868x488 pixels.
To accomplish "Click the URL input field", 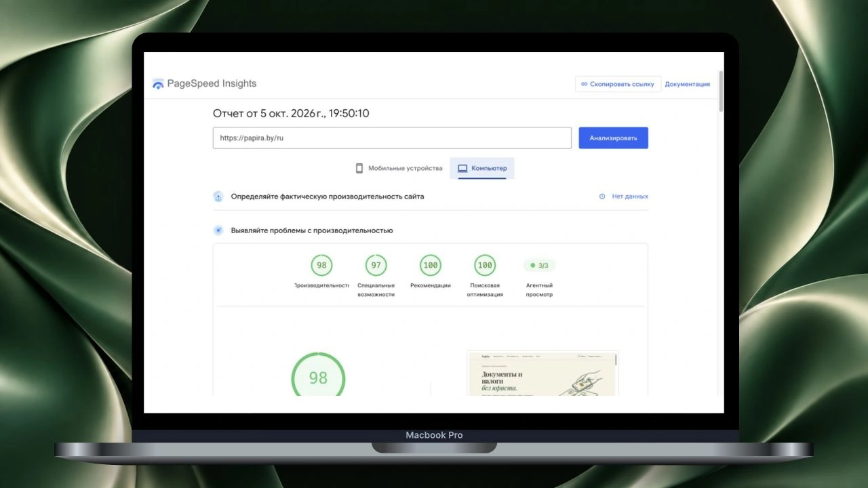I will pyautogui.click(x=392, y=138).
